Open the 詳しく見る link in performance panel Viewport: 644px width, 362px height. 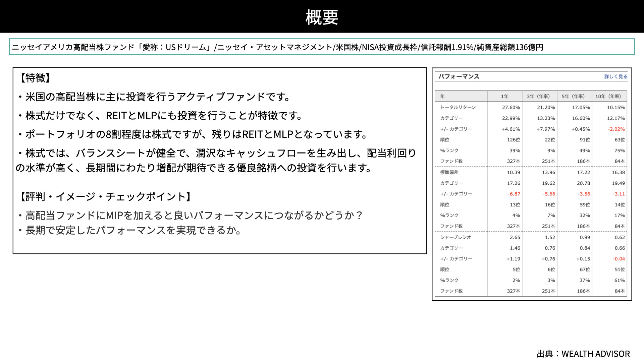point(616,77)
